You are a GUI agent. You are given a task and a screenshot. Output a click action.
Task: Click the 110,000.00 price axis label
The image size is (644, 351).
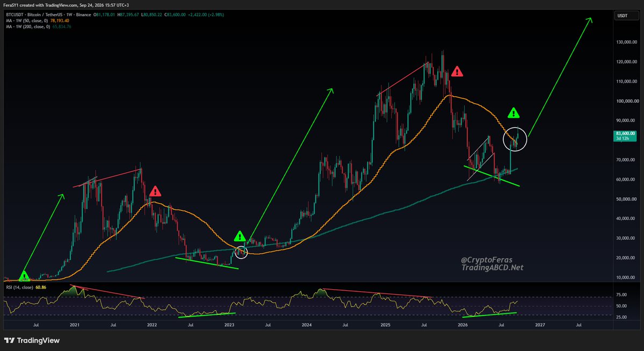coord(627,81)
